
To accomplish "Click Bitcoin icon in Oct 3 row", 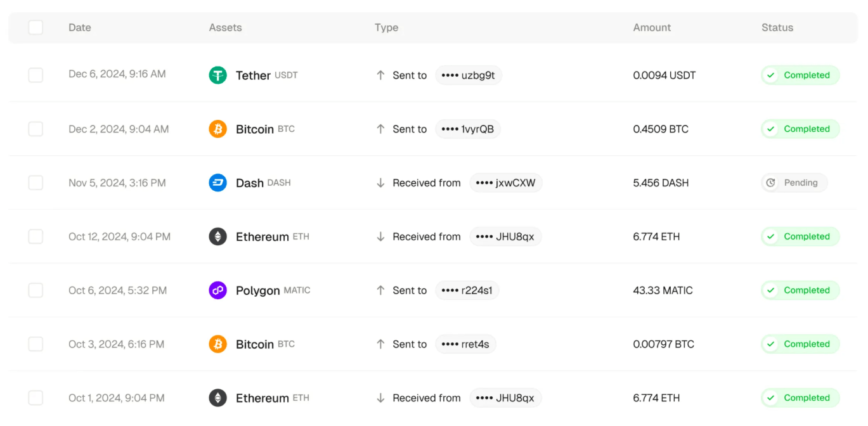I will tap(217, 344).
